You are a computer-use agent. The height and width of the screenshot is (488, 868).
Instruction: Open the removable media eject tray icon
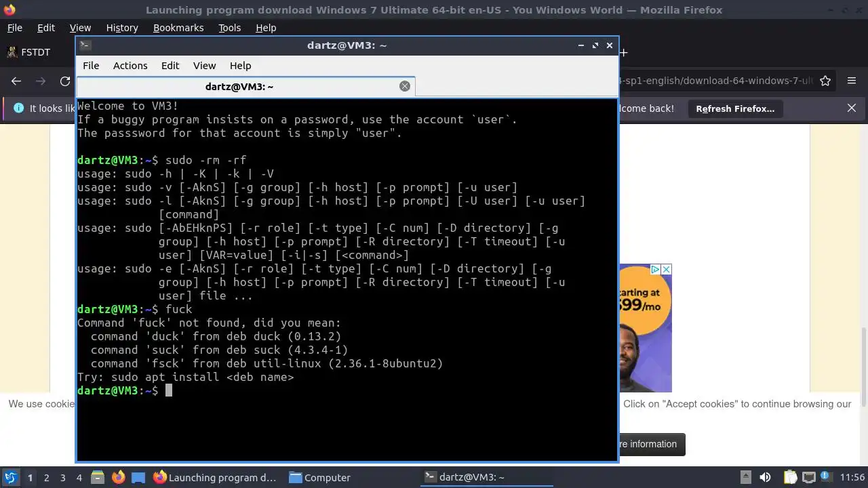pos(745,477)
